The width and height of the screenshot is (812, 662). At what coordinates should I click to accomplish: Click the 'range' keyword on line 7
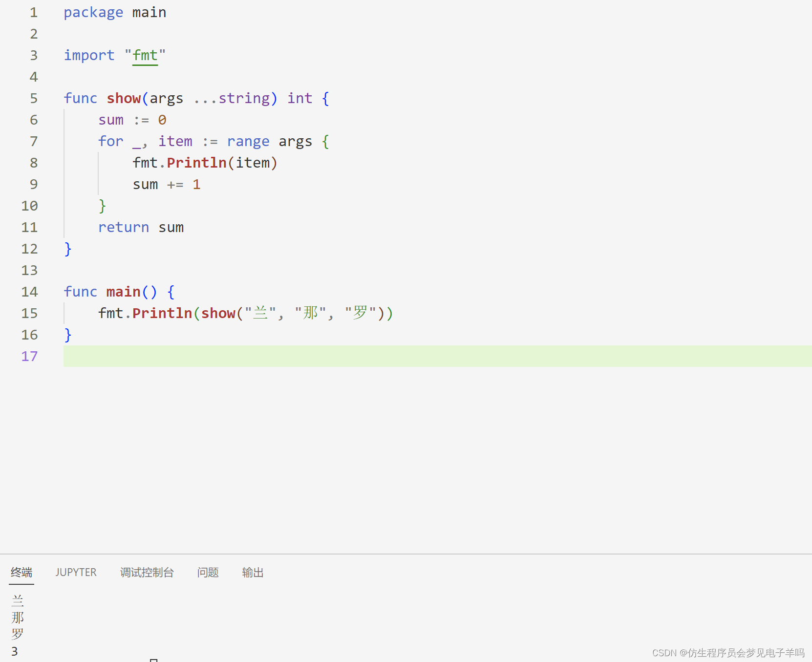click(248, 141)
